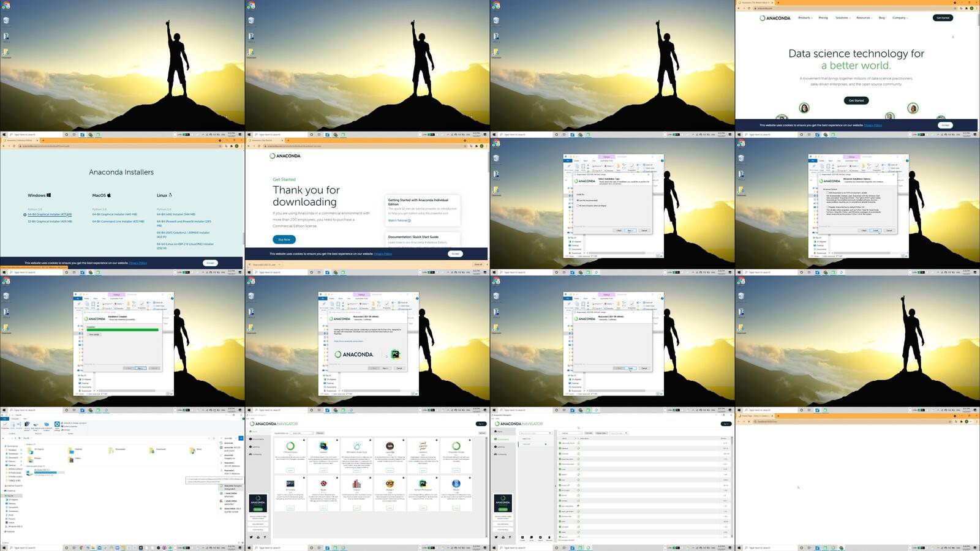980x551 pixels.
Task: Click the play arrow beside the base (root) environment
Action: click(x=546, y=444)
